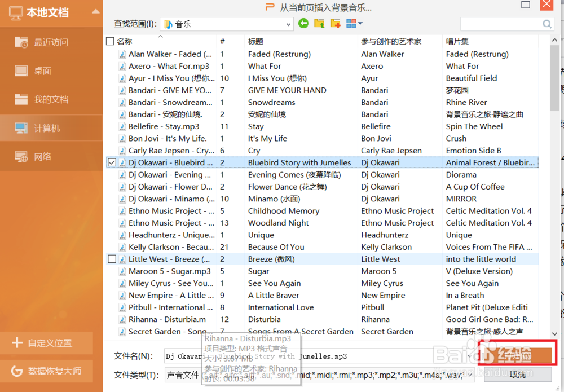The width and height of the screenshot is (564, 392).
Task: Click the orange open button above 取消
Action: coord(518,356)
